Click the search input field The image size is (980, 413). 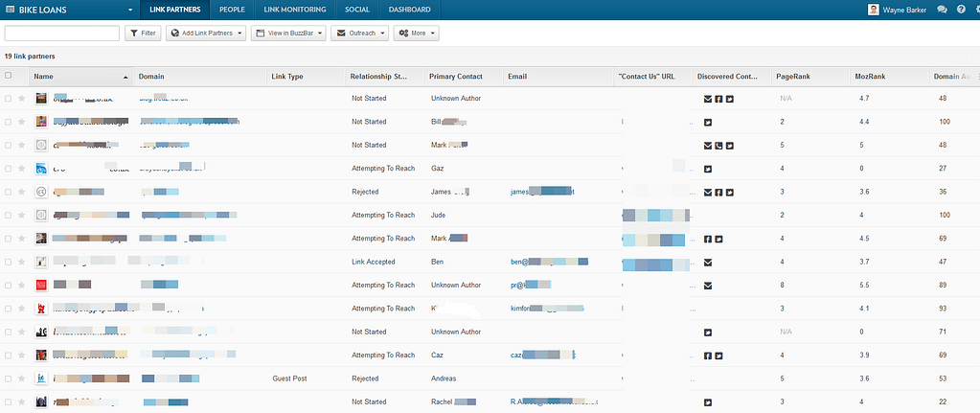coord(61,34)
